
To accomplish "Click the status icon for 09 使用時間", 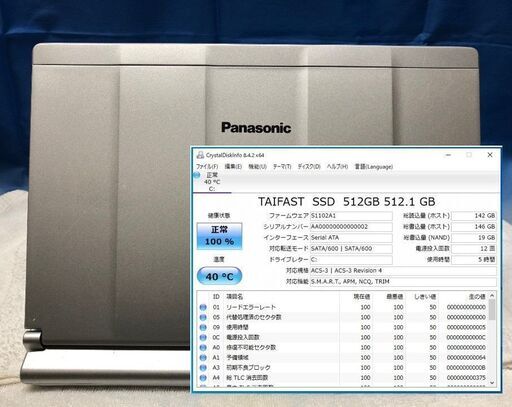I will (203, 327).
